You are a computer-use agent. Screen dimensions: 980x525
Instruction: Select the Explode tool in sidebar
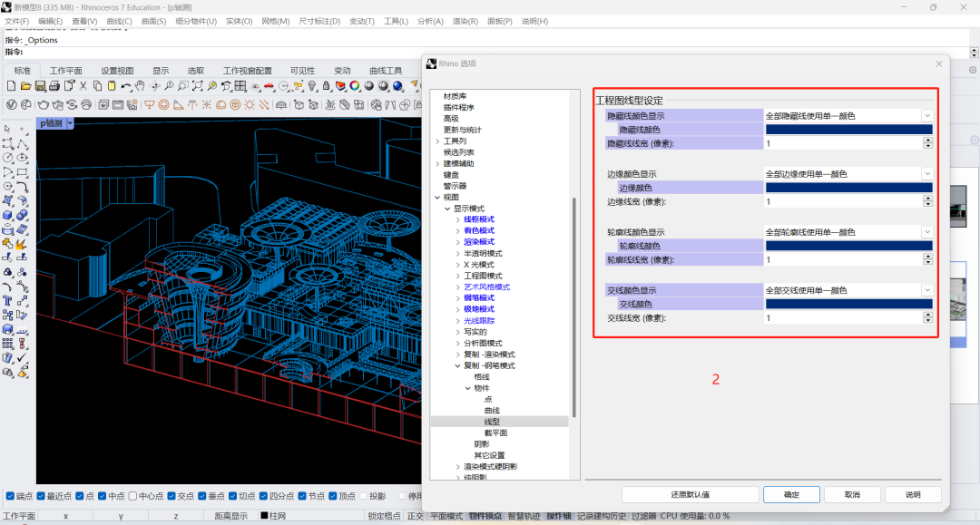[22, 244]
